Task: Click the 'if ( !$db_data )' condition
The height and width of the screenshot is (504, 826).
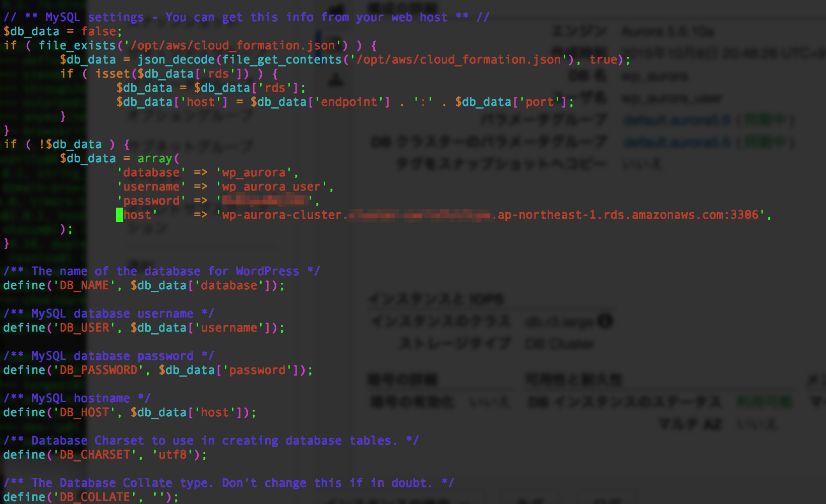Action: (60, 145)
